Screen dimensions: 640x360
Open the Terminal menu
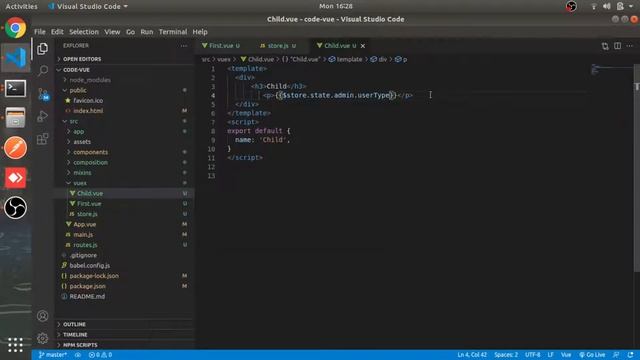point(173,32)
